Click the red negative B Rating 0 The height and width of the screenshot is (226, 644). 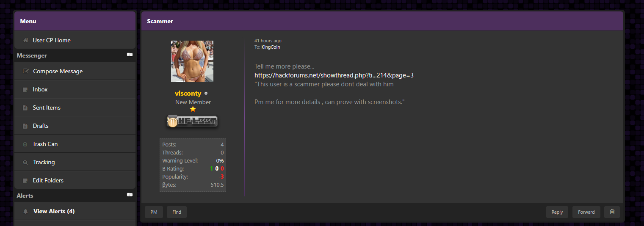tap(222, 169)
